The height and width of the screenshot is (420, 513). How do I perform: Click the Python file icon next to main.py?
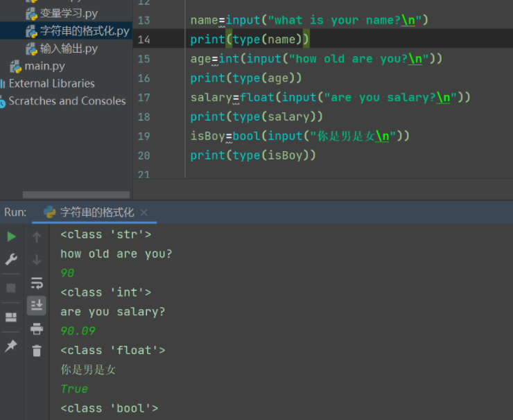coord(15,67)
